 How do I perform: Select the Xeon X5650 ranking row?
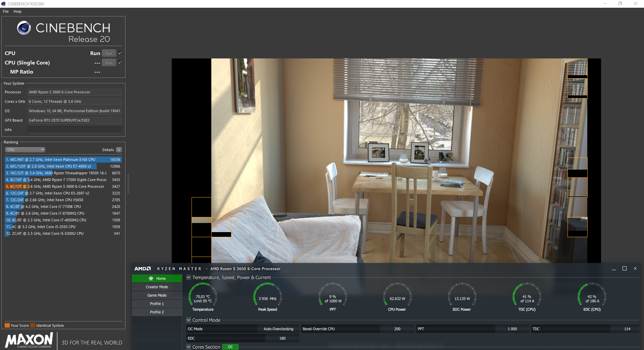63,200
